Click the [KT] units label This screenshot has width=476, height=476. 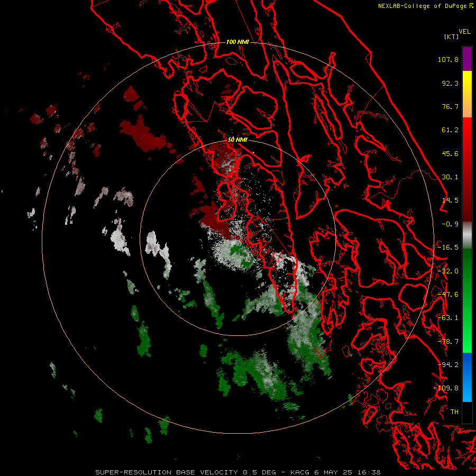point(452,36)
